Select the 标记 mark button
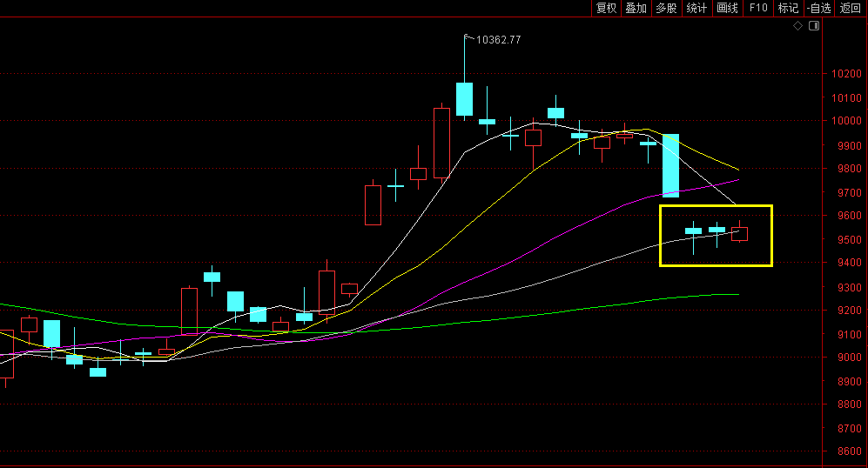868x468 pixels. tap(788, 8)
